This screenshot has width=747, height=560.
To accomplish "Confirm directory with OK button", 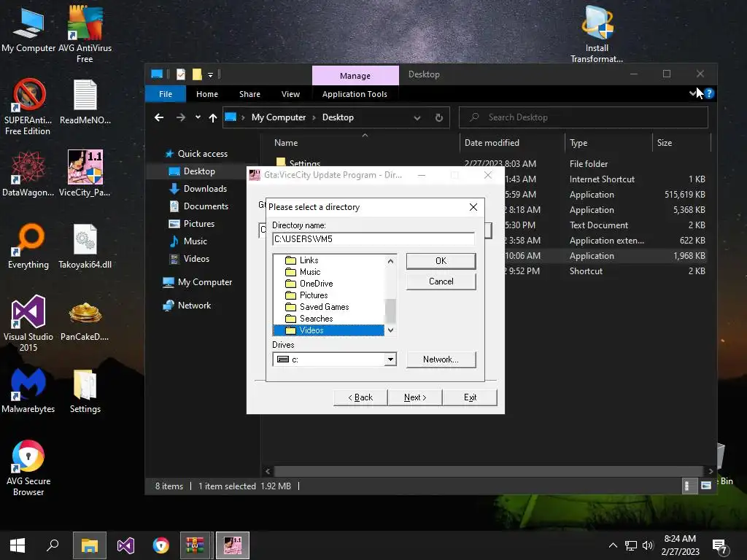I will click(441, 261).
